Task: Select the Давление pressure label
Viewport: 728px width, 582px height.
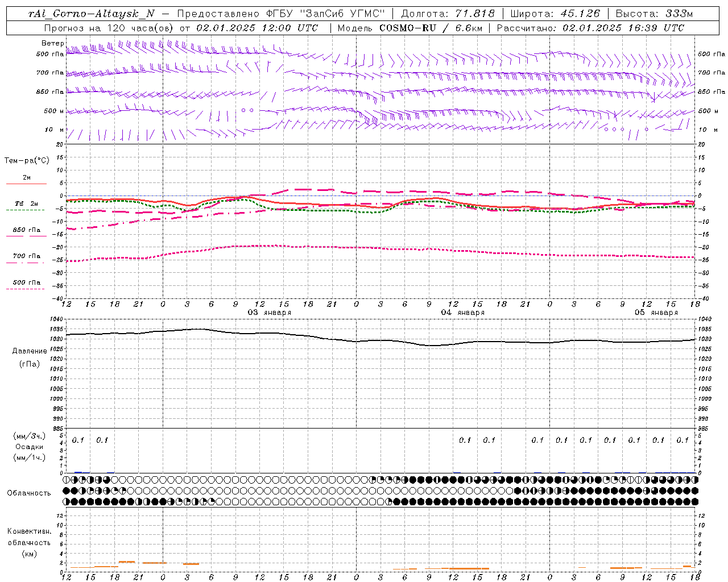Action: (30, 351)
